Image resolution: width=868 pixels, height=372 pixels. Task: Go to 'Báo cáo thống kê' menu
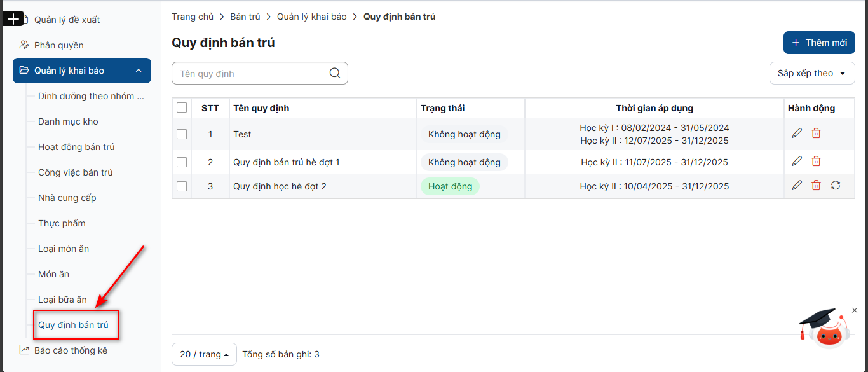pos(71,350)
